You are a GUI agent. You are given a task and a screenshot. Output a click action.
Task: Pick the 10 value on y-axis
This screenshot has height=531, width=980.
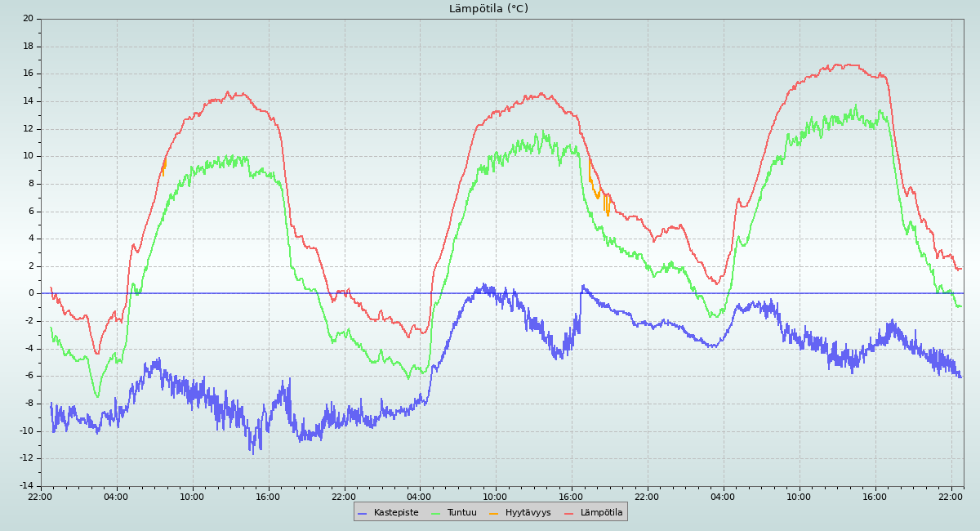click(29, 156)
